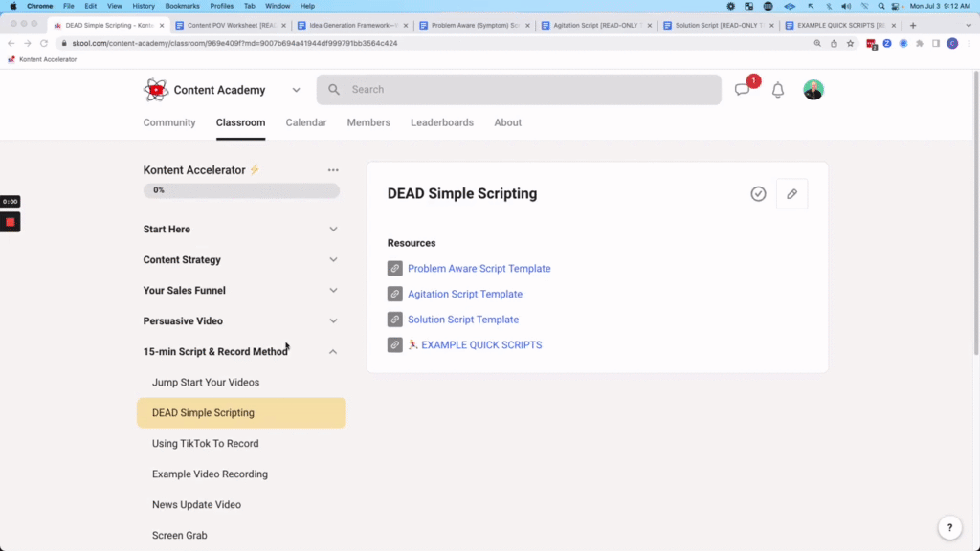Open the tab search dropdown arrow
The height and width of the screenshot is (551, 980).
[969, 26]
